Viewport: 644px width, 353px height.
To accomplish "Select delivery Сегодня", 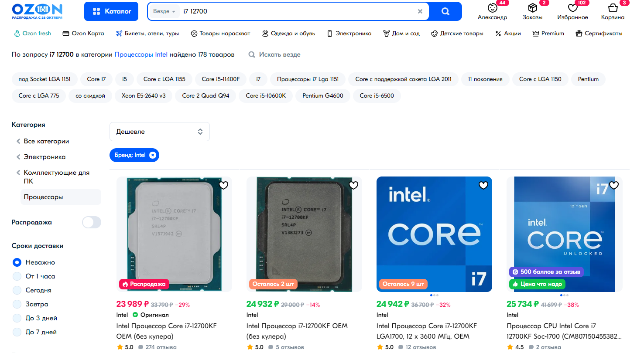I will (17, 290).
